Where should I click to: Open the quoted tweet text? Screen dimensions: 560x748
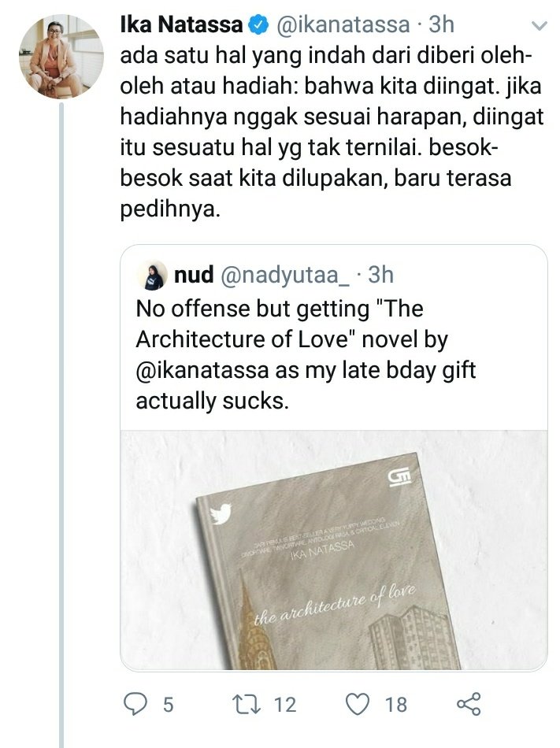click(x=306, y=354)
